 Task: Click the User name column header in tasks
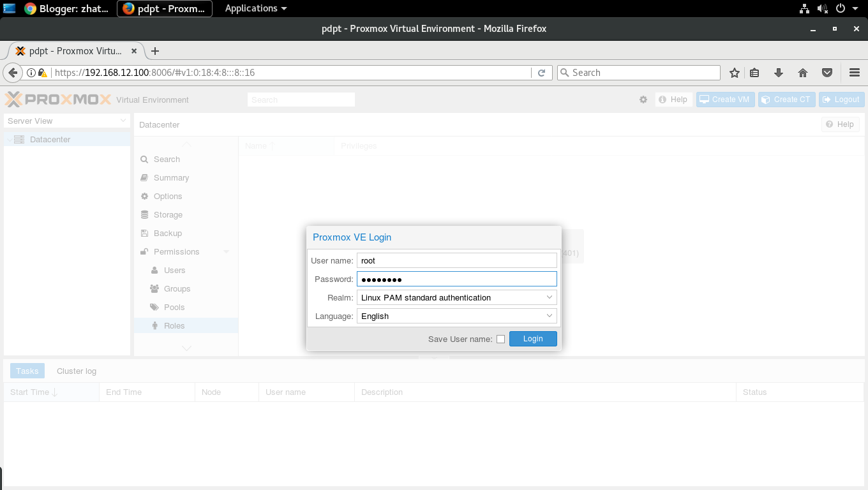(306, 392)
